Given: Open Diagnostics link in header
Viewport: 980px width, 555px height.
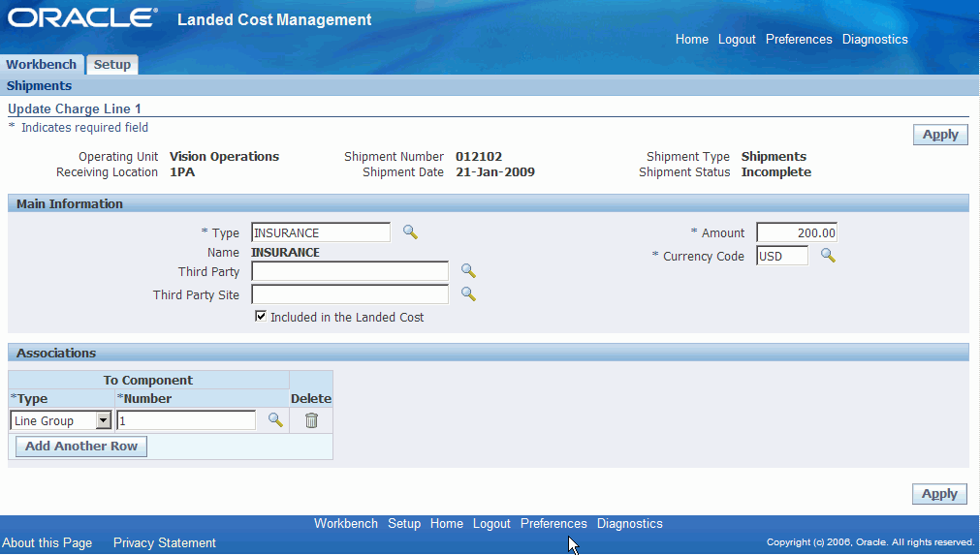Looking at the screenshot, I should pyautogui.click(x=875, y=39).
